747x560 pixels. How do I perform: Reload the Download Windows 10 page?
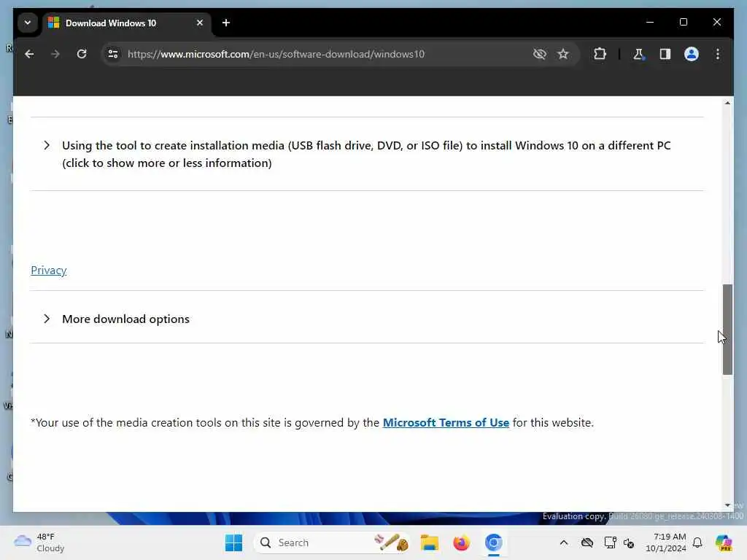[x=82, y=54]
